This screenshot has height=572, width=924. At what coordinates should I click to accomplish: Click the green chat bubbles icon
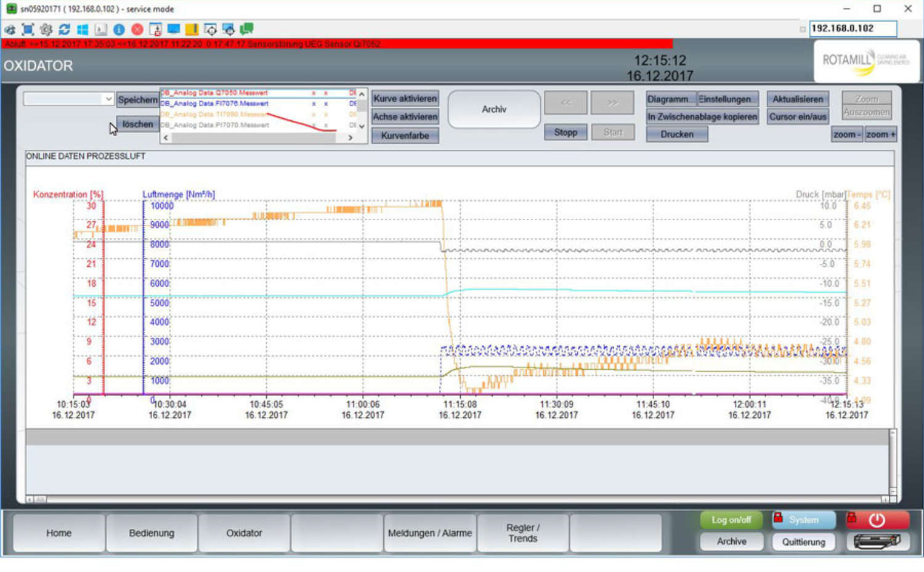click(247, 29)
